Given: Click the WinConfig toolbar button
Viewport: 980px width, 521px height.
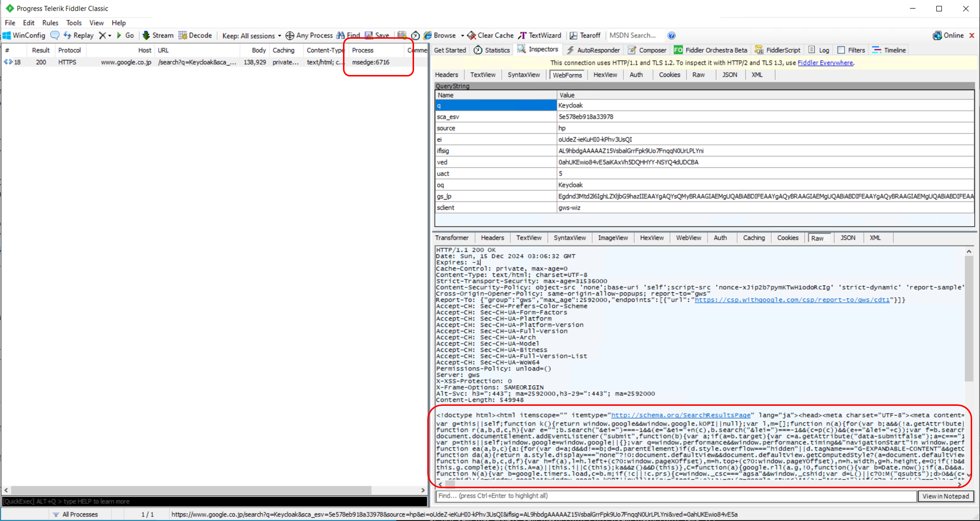Looking at the screenshot, I should pos(24,35).
